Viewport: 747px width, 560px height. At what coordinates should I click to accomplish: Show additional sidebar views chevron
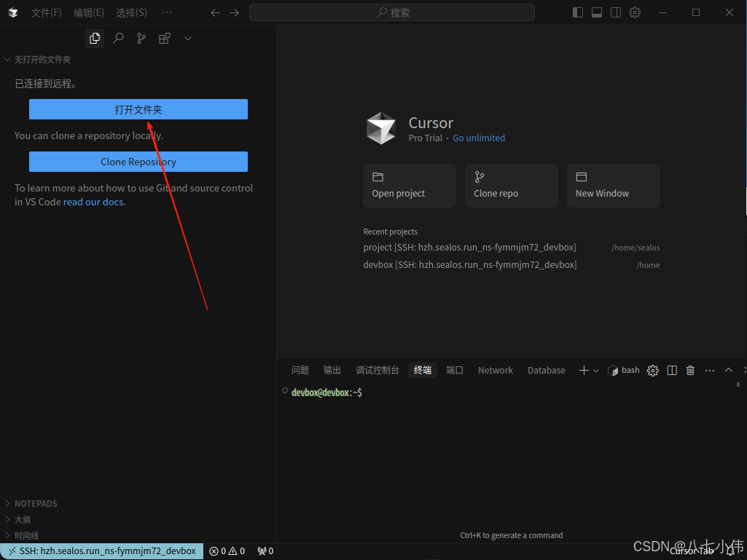click(188, 39)
